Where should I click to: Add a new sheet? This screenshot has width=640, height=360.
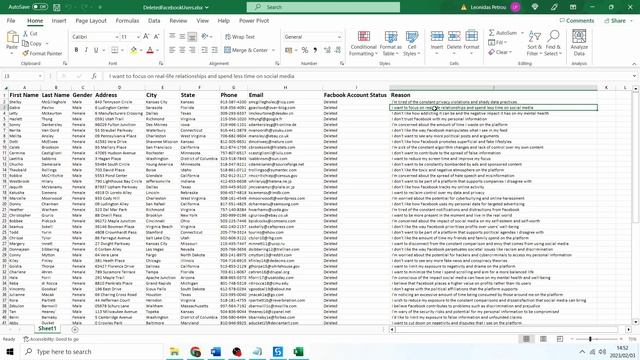(x=75, y=329)
